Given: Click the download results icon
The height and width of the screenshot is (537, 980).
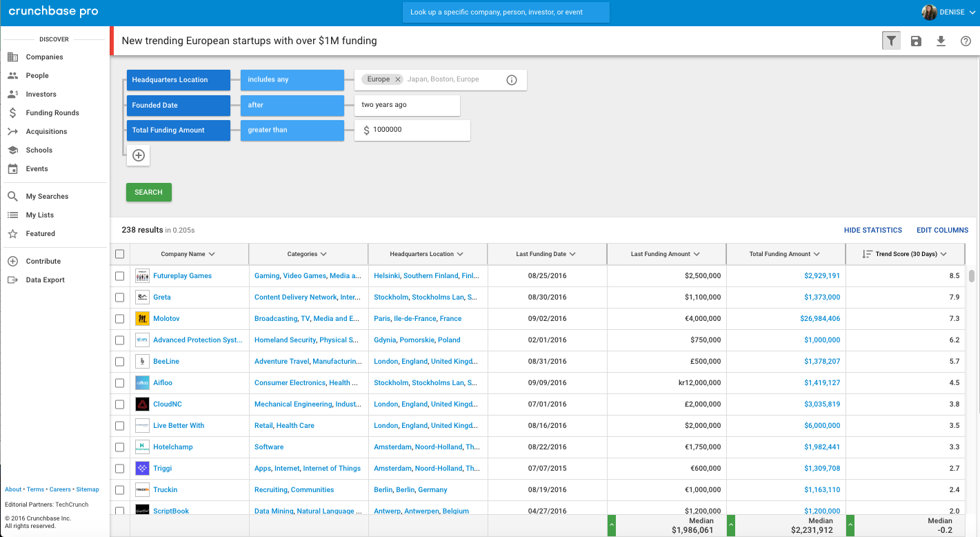Looking at the screenshot, I should coord(941,41).
